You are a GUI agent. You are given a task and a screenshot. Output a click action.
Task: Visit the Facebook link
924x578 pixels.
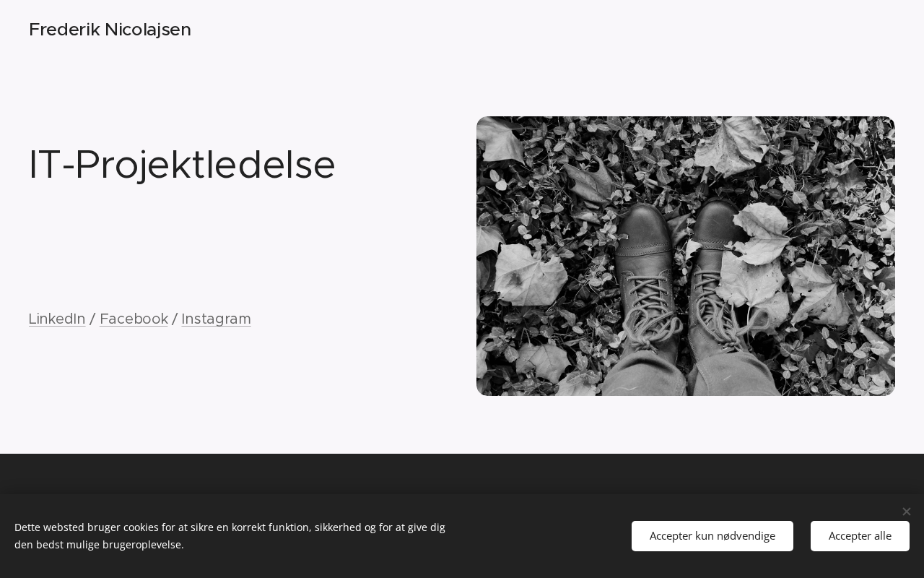pos(134,319)
